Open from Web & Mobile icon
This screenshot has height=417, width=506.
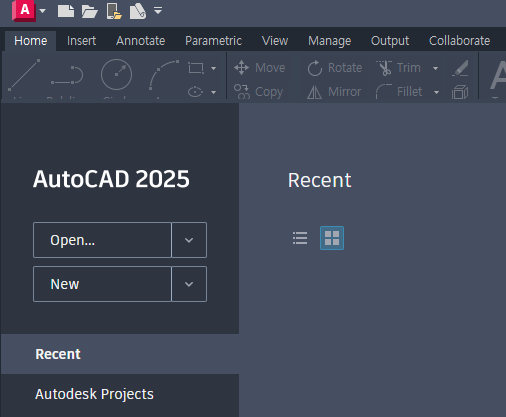[114, 11]
